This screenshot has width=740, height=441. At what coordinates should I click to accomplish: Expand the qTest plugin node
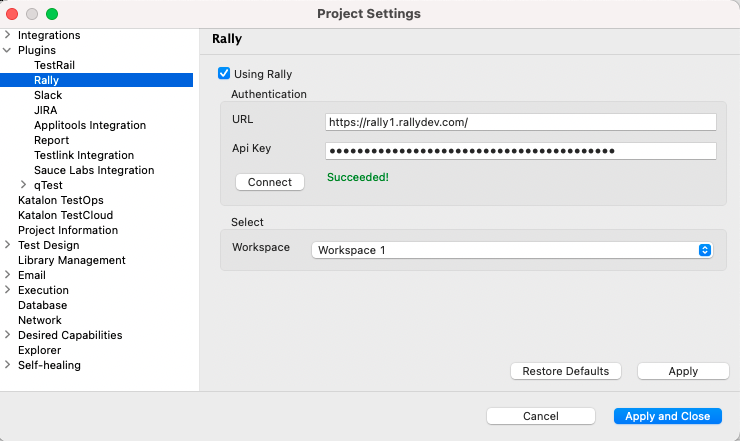coord(24,185)
